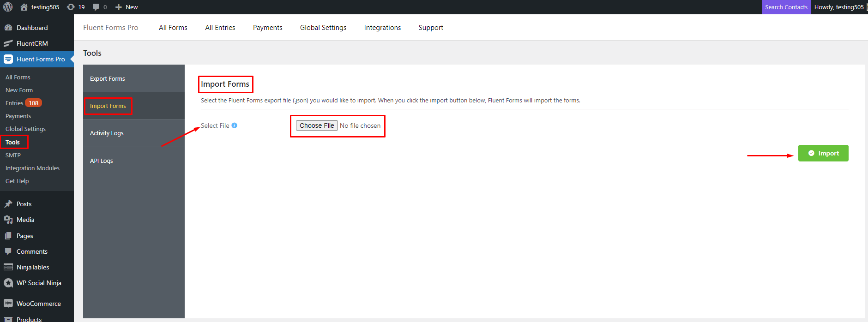Open the Activity Logs tab
Screen dimensions: 868x322
(107, 133)
